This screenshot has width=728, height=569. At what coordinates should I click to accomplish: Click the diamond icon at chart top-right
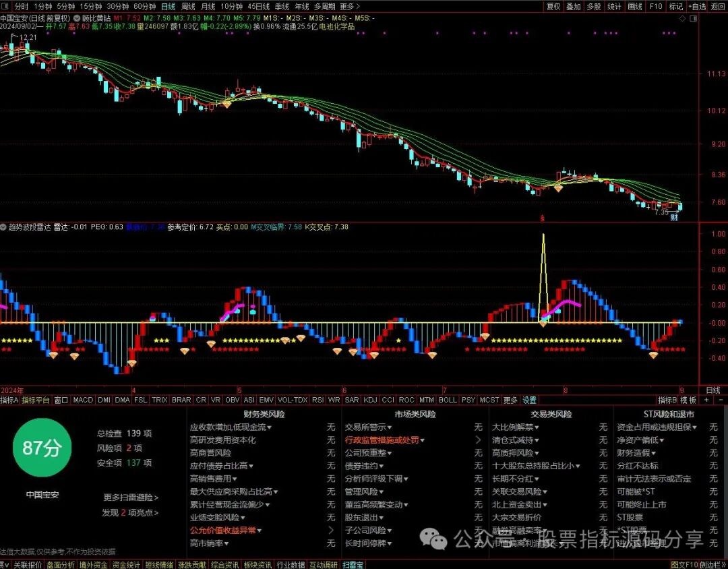coord(682,19)
